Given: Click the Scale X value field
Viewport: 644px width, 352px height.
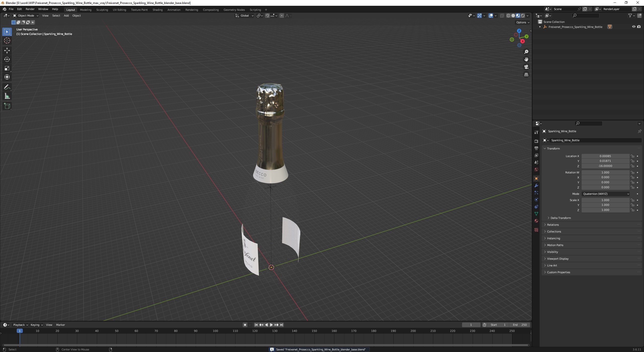Looking at the screenshot, I should 605,200.
